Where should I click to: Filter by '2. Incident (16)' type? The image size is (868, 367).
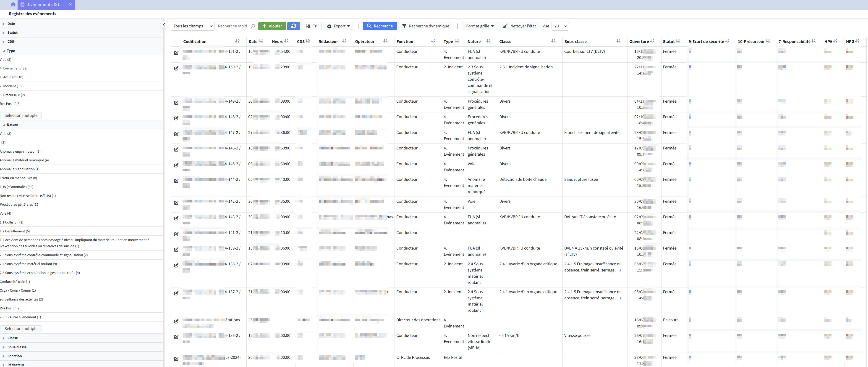[x=12, y=86]
